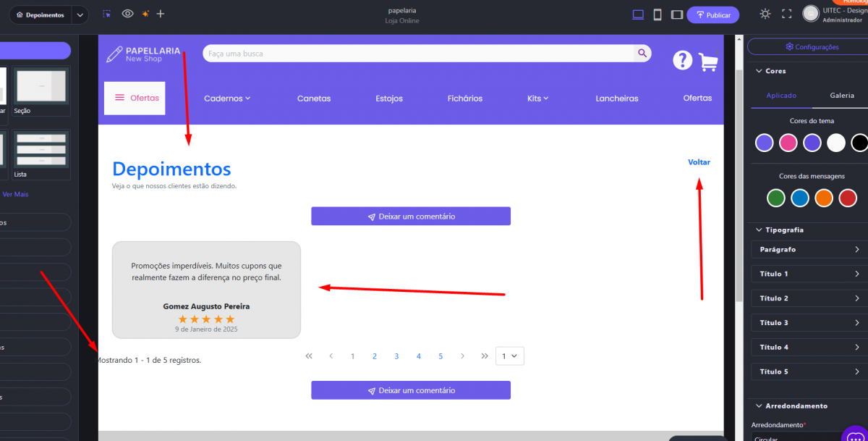Toggle light/dark theme with the sun icon
This screenshot has width=868, height=441.
click(x=765, y=14)
